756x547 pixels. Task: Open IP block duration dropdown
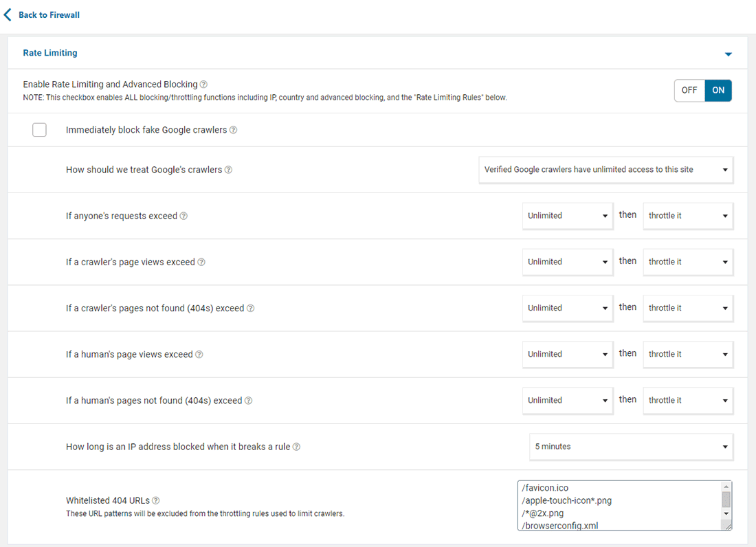pyautogui.click(x=630, y=447)
